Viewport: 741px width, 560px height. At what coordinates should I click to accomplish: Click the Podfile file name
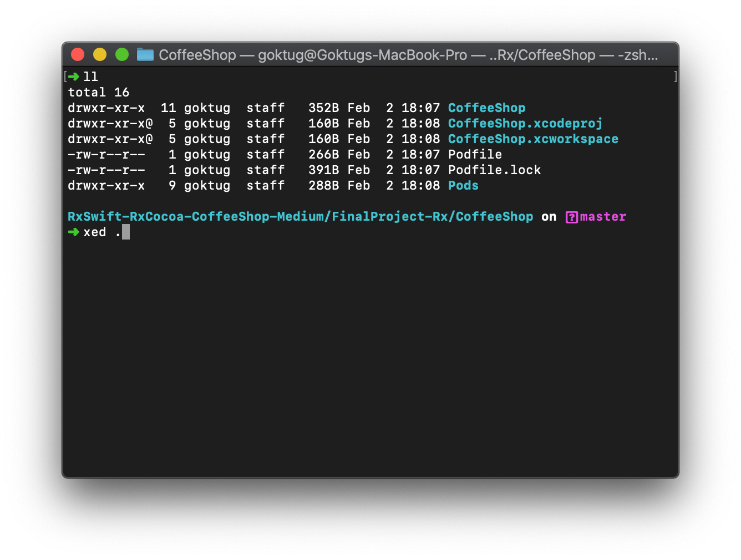(x=475, y=154)
